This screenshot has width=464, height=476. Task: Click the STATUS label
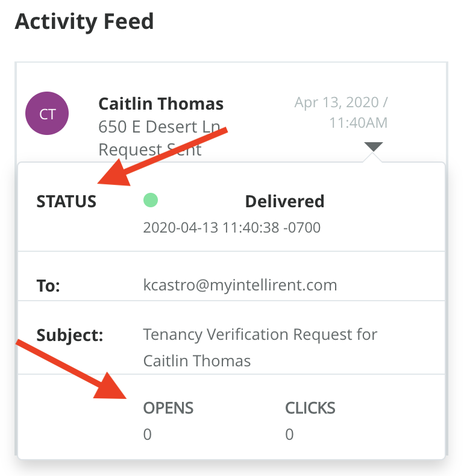click(66, 201)
